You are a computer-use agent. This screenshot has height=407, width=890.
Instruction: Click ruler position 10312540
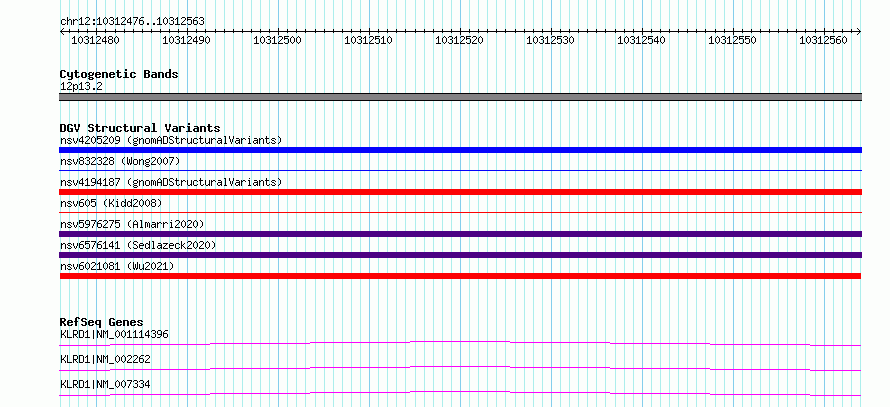click(641, 40)
